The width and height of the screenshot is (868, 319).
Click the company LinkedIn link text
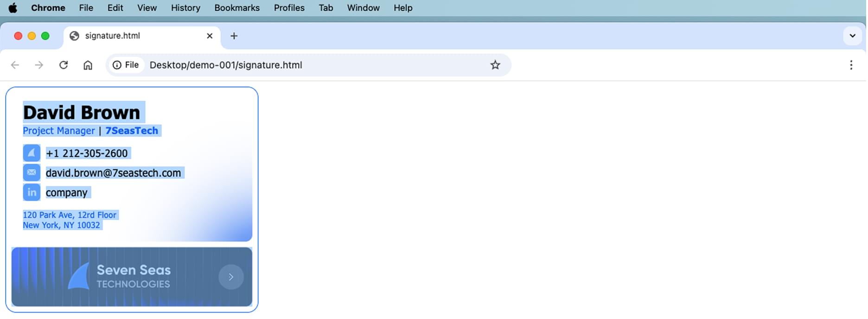click(x=66, y=192)
